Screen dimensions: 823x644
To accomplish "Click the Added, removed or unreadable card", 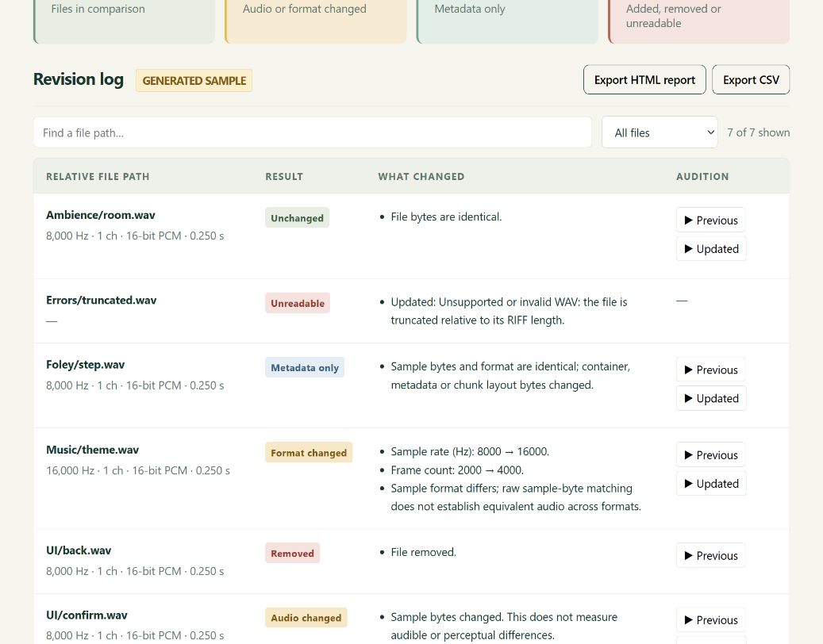I will pyautogui.click(x=698, y=21).
